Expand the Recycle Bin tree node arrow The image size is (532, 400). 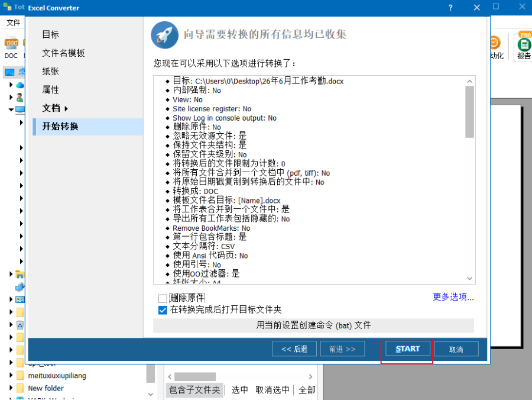(11, 324)
